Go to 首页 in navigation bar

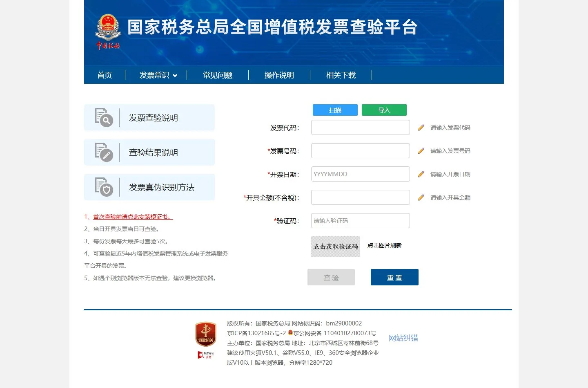pyautogui.click(x=105, y=75)
